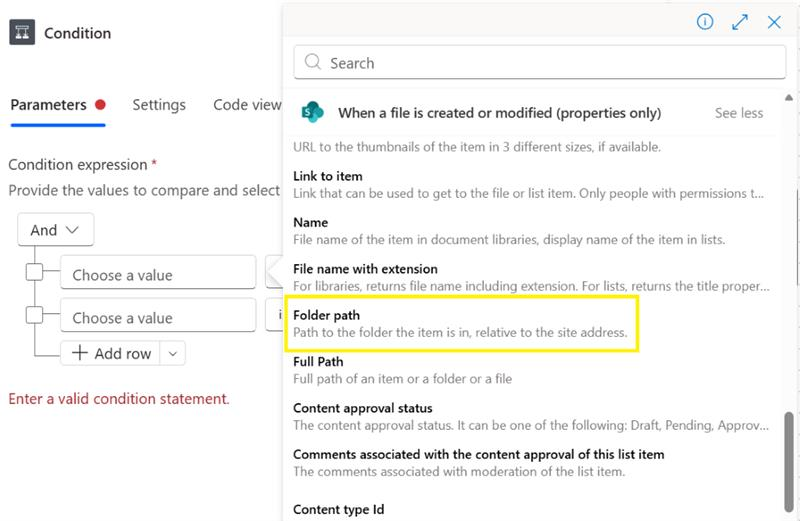
Task: Click the Condition title text
Action: (x=78, y=33)
